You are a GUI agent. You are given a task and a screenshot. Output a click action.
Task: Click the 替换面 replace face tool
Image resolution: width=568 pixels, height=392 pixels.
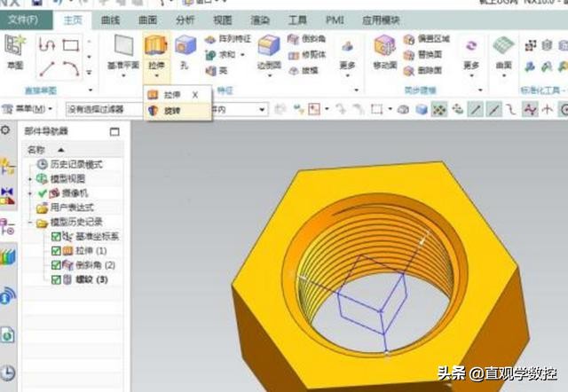[x=422, y=55]
